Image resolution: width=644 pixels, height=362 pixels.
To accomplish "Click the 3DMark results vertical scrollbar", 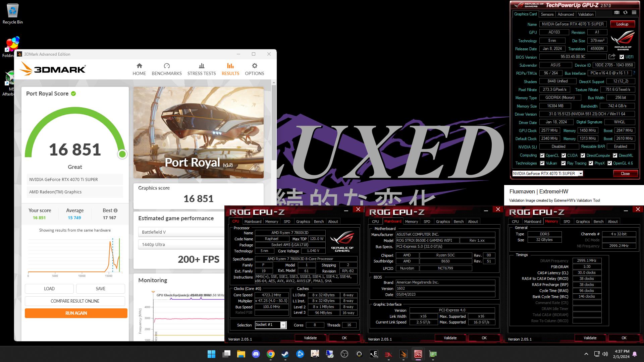I will 274,122.
